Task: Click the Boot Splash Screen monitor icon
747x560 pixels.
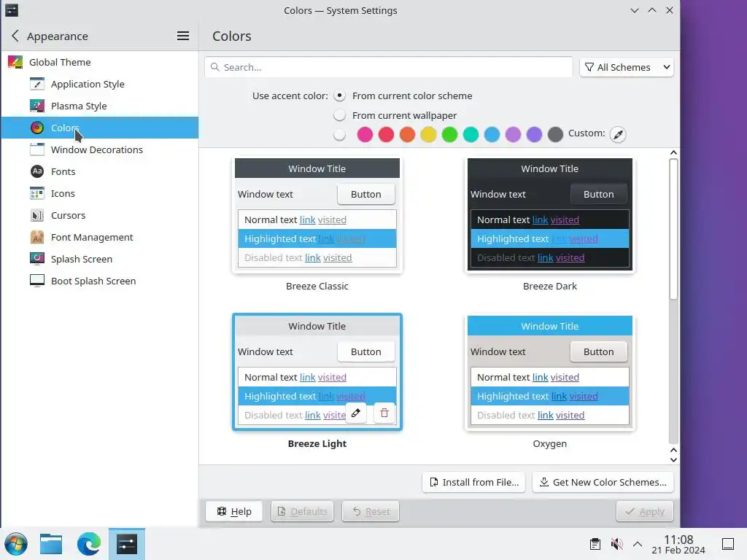Action: [37, 281]
